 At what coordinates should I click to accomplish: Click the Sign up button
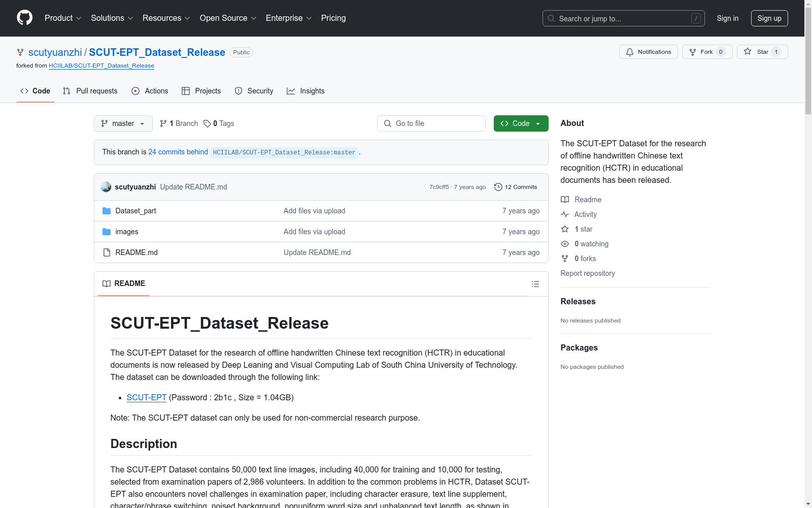pyautogui.click(x=769, y=18)
